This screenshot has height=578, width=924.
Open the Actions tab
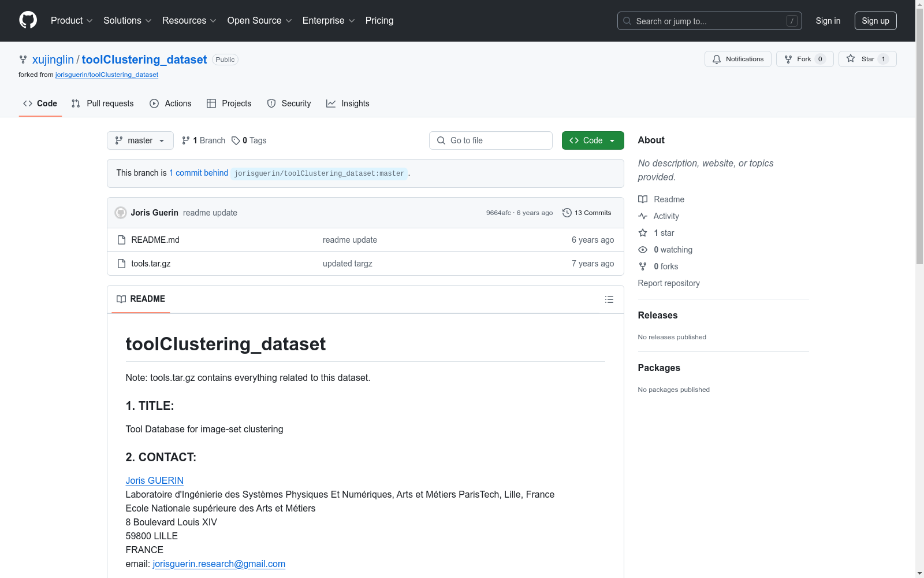(170, 103)
